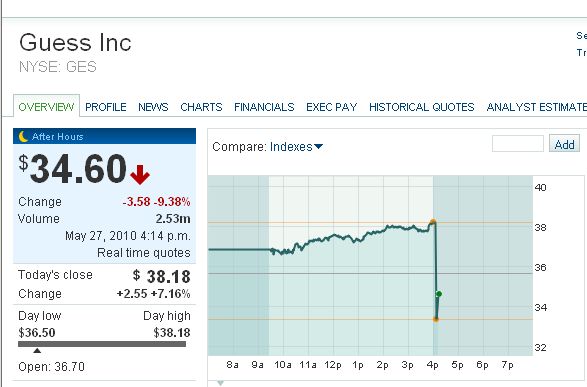587x387 pixels.
Task: Click the green dot on the chart
Action: [439, 294]
